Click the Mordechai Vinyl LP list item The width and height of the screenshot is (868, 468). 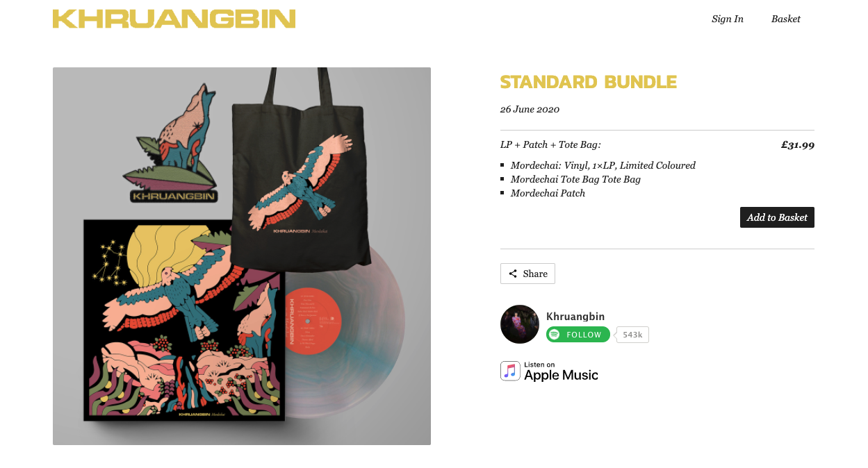[603, 165]
